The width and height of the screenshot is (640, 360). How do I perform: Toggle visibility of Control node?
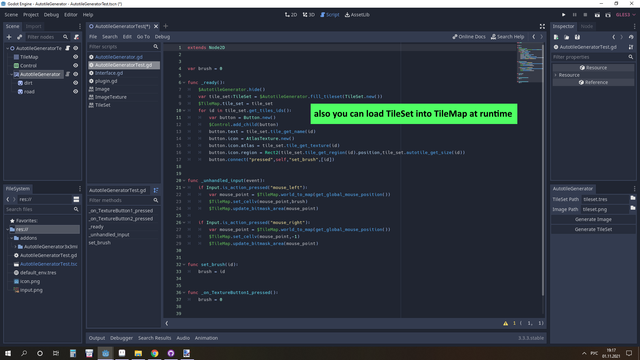76,65
